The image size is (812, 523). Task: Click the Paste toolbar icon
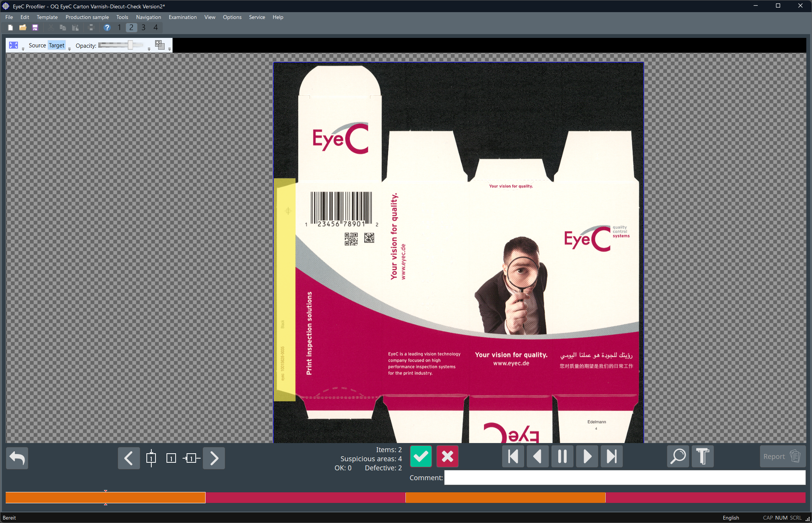pos(75,27)
